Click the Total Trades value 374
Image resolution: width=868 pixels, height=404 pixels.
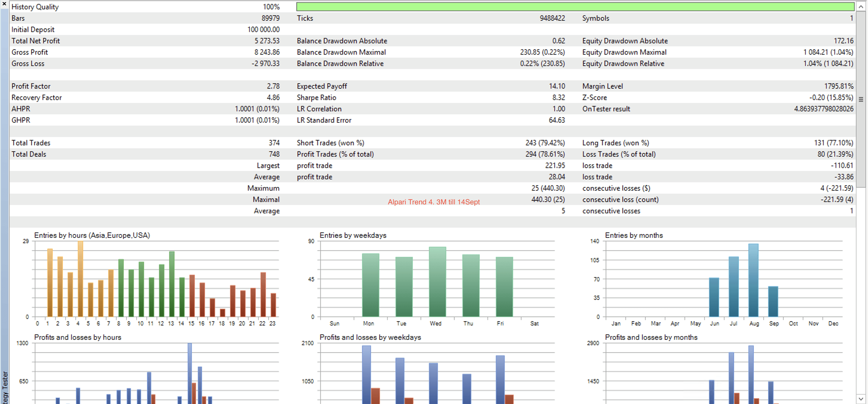pyautogui.click(x=274, y=143)
